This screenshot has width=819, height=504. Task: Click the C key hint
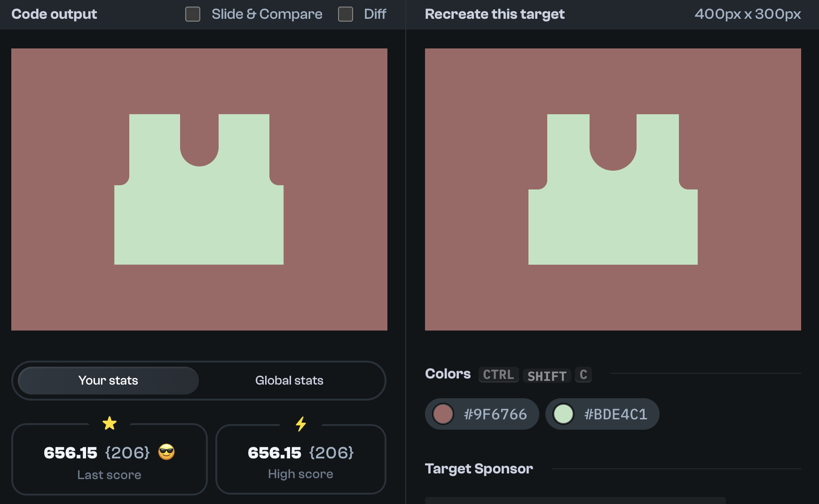pos(583,375)
